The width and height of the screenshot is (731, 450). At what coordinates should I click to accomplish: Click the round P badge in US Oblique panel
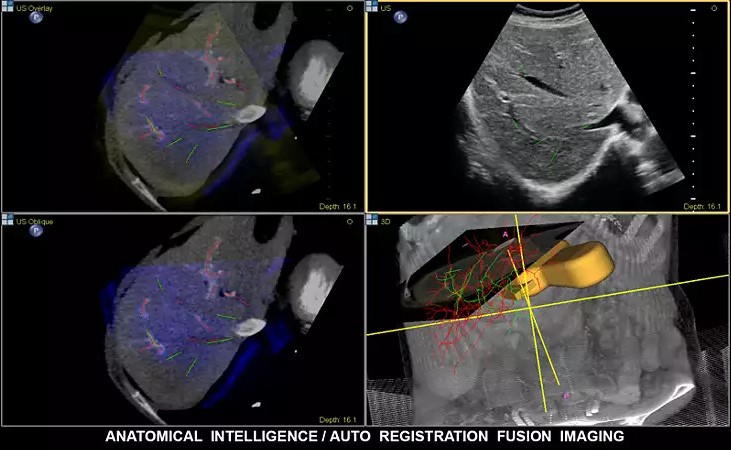(36, 231)
